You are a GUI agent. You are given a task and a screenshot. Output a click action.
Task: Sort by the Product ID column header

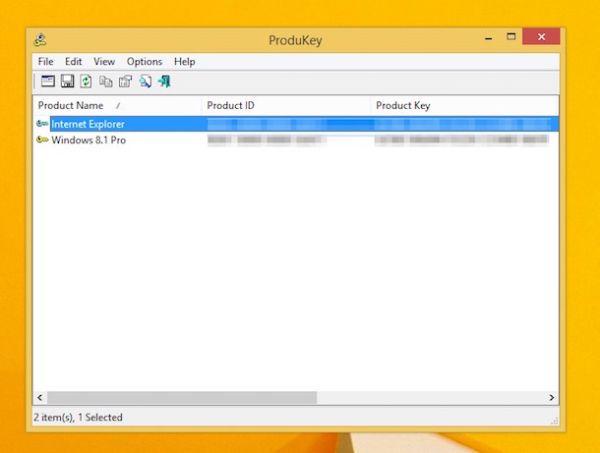pyautogui.click(x=230, y=105)
